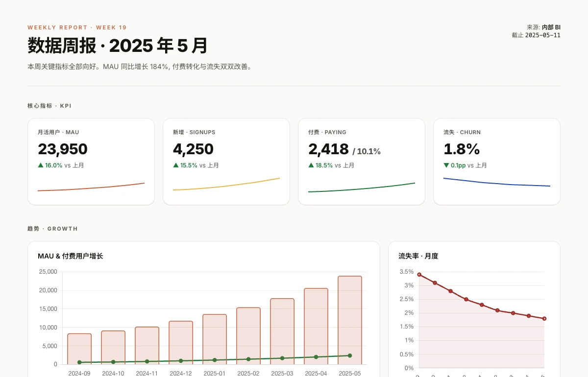The image size is (588, 377).
Task: Click the '流失率 · 月度' chart title
Action: click(x=418, y=256)
